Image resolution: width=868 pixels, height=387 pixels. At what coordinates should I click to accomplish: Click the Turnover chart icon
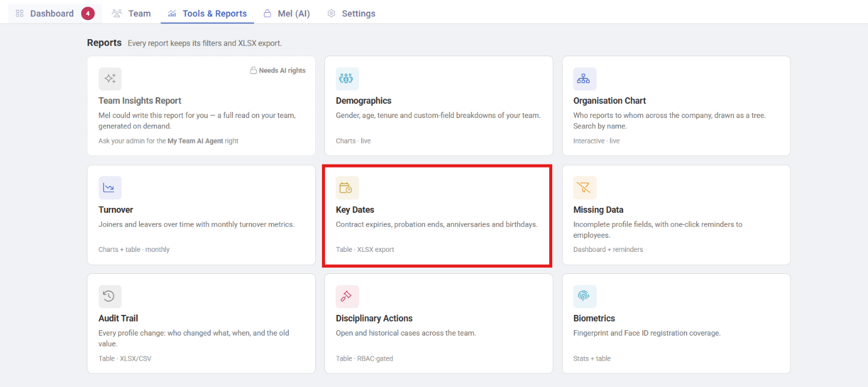tap(110, 188)
